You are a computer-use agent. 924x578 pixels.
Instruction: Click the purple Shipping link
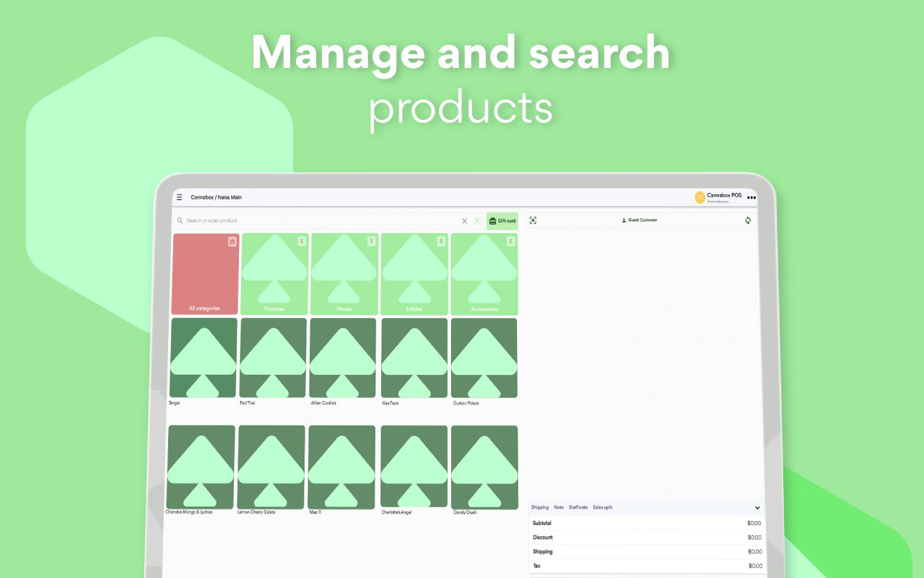pyautogui.click(x=540, y=507)
